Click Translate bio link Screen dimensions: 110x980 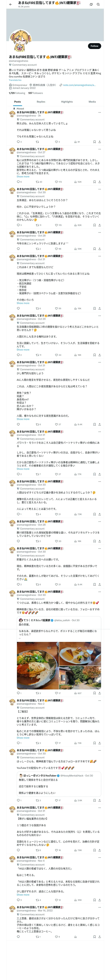coord(15,80)
